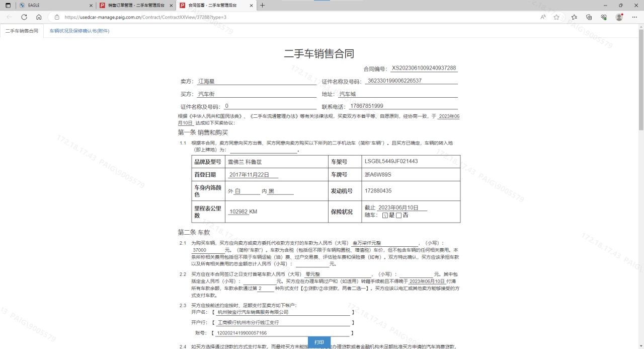Select the 合同签署 browser tab
Screen dimensions: 644x349
(x=216, y=5)
